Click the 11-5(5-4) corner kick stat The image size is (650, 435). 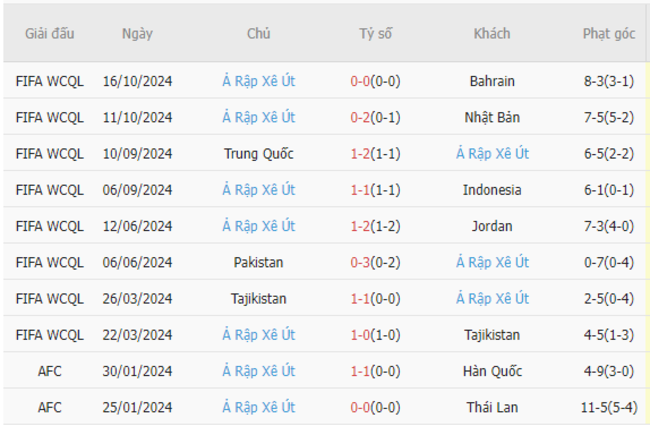tap(609, 407)
